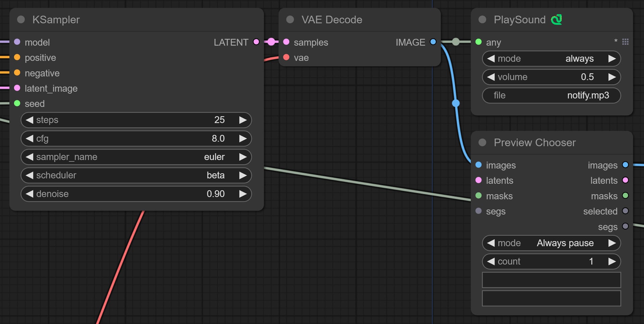Viewport: 644px width, 324px height.
Task: Click the green snake icon on PlaySound
Action: [556, 19]
